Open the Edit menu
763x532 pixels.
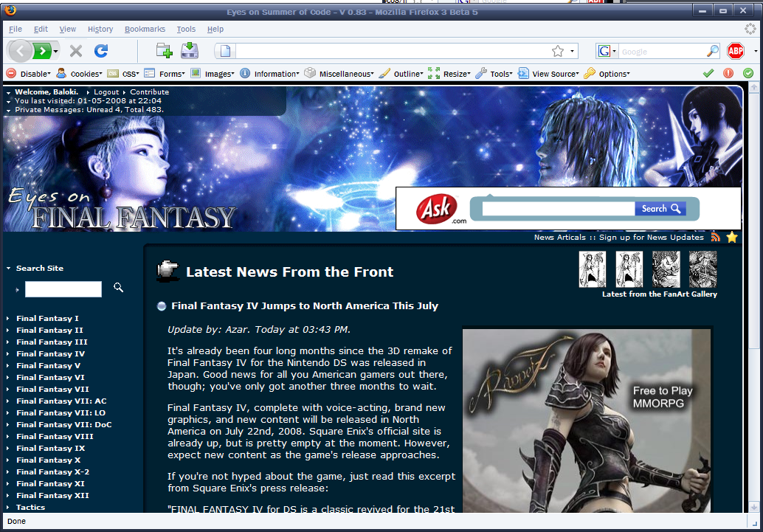pyautogui.click(x=41, y=30)
